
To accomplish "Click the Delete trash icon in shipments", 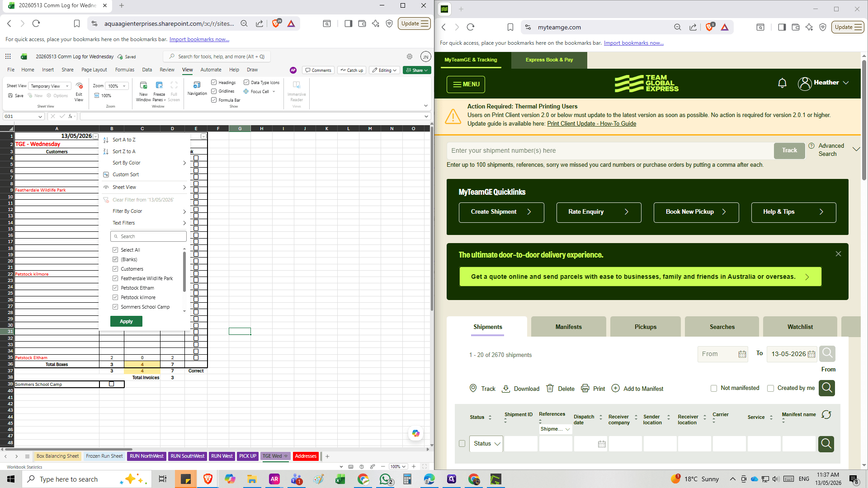I will pos(550,388).
